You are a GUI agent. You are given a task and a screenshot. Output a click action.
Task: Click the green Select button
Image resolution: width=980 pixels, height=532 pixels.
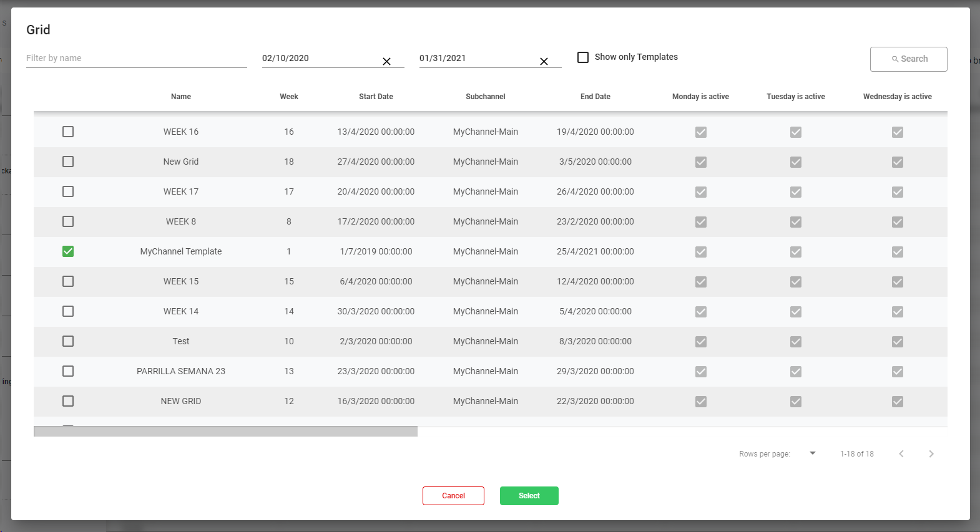pos(529,496)
